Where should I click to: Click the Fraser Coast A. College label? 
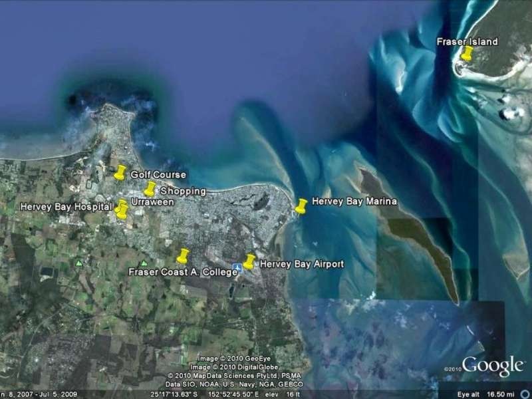183,272
